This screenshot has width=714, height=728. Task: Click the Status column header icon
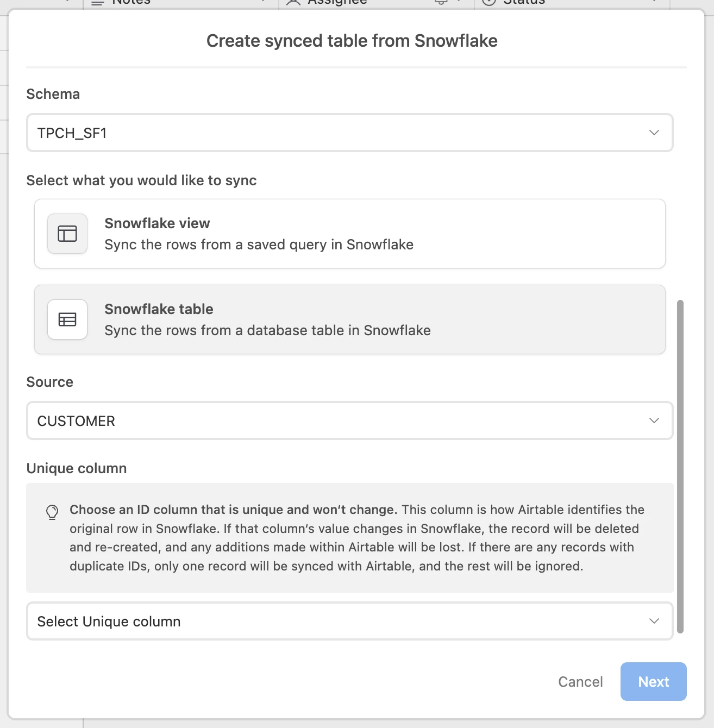[489, 3]
